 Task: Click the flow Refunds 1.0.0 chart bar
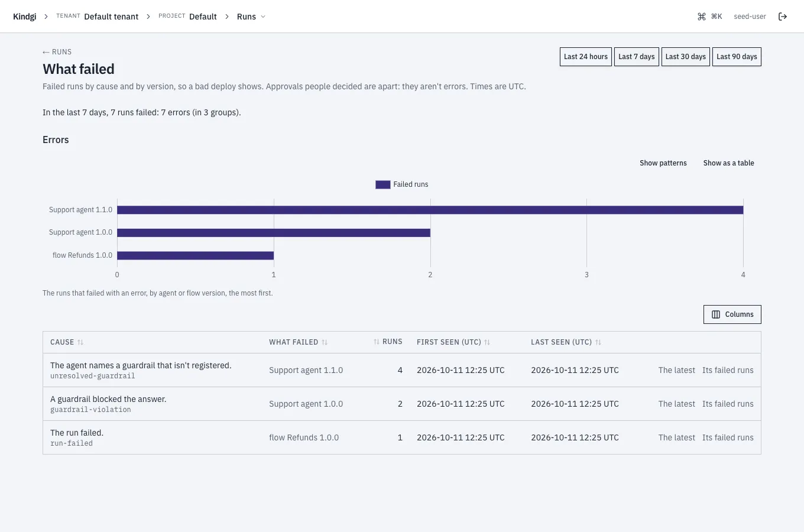pos(195,255)
